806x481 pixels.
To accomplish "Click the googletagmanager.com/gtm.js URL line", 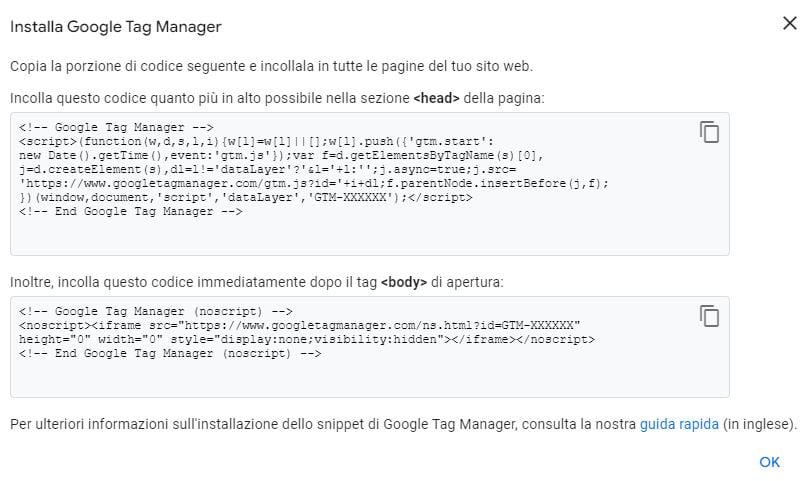I will (314, 183).
